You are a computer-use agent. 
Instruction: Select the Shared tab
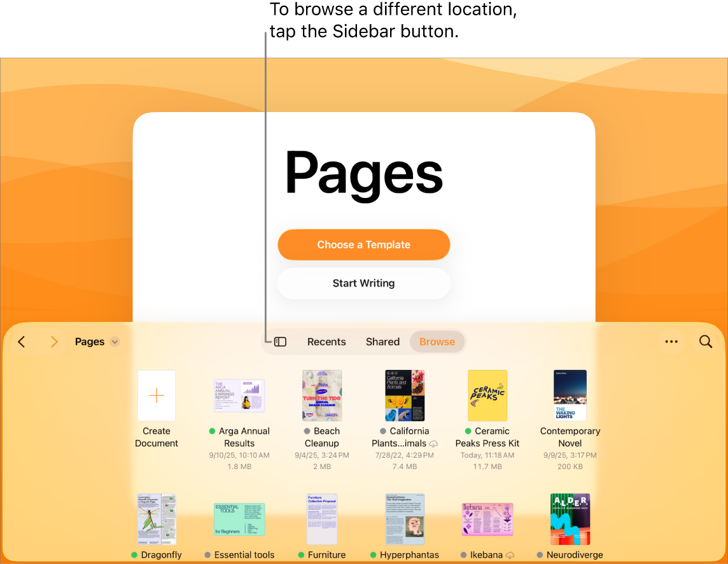(382, 341)
